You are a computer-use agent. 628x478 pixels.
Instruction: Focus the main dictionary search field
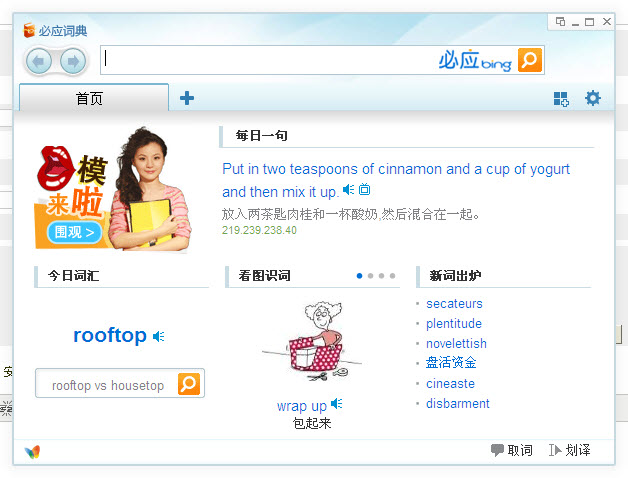click(268, 60)
